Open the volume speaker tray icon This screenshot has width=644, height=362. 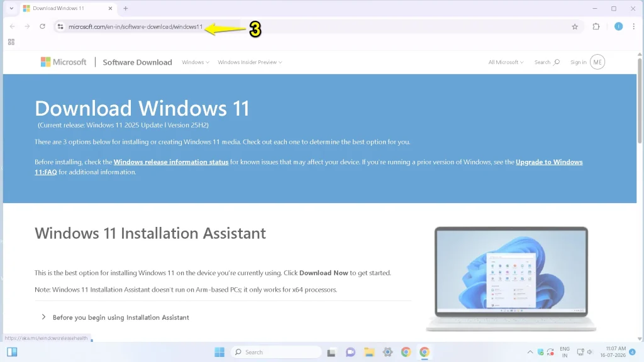pos(590,352)
